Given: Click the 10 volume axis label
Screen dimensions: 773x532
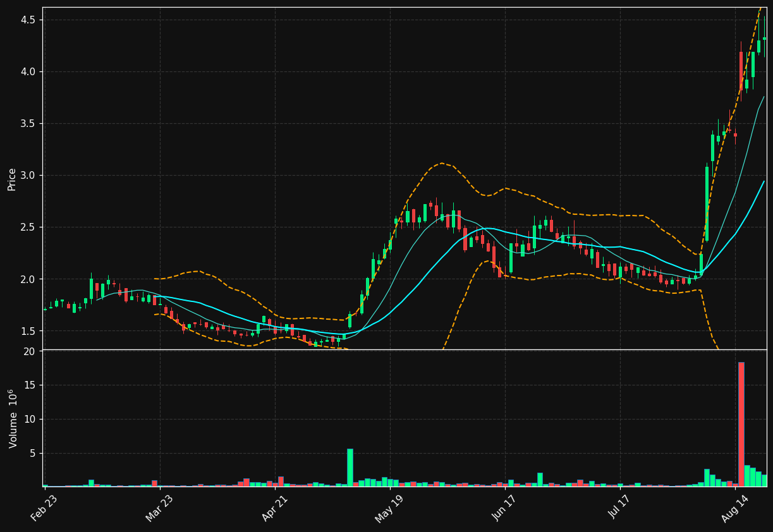Looking at the screenshot, I should click(x=30, y=419).
